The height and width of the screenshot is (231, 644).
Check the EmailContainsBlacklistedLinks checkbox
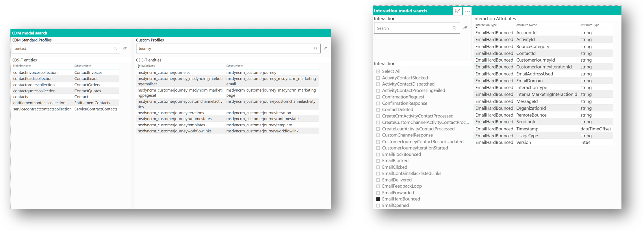[378, 173]
